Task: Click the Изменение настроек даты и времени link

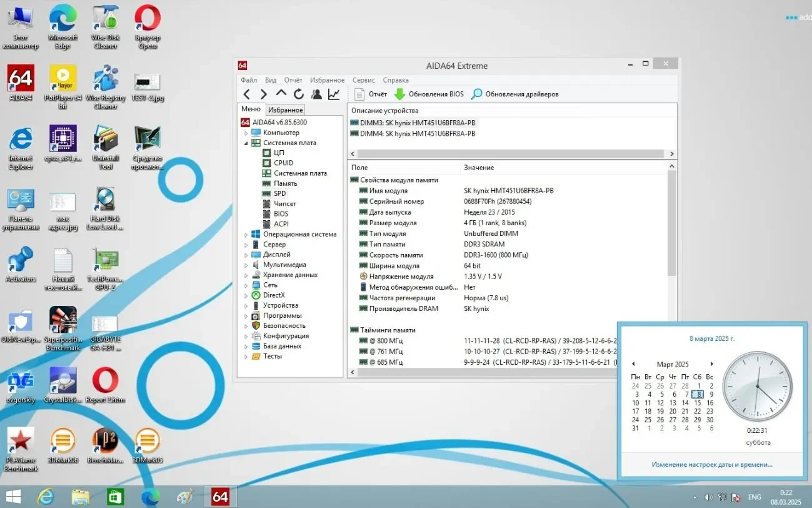Action: pyautogui.click(x=712, y=464)
